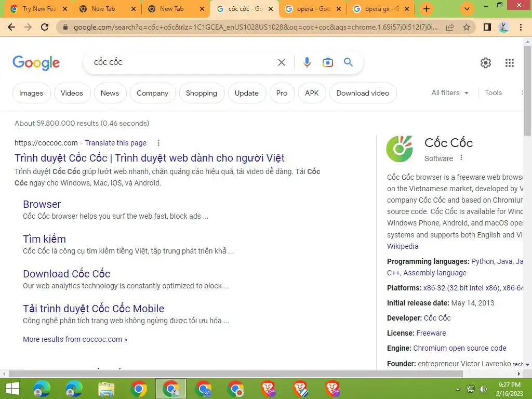Show hidden system tray icons

click(x=458, y=389)
